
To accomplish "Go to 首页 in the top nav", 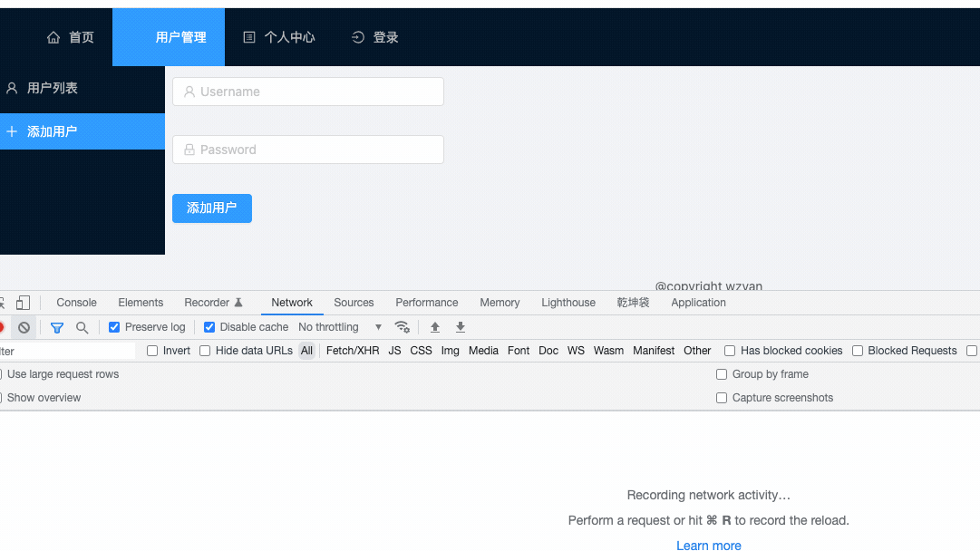I will click(x=70, y=37).
